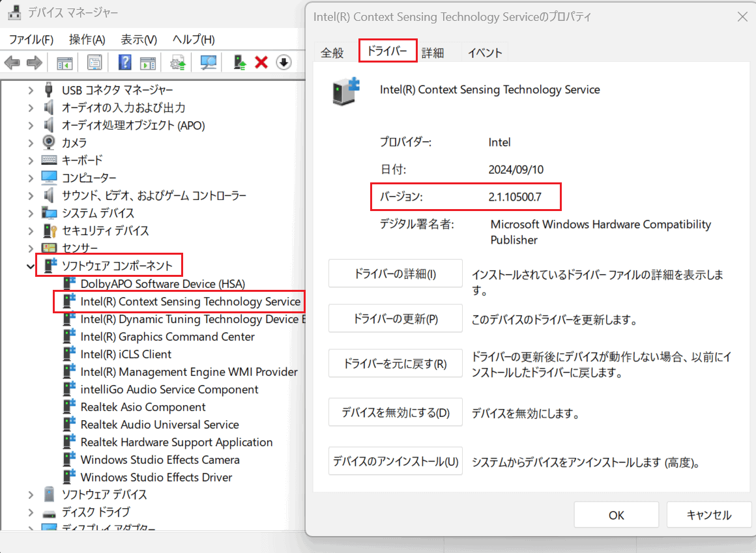Click the Intel(R) iCLS Client component icon

pos(70,354)
